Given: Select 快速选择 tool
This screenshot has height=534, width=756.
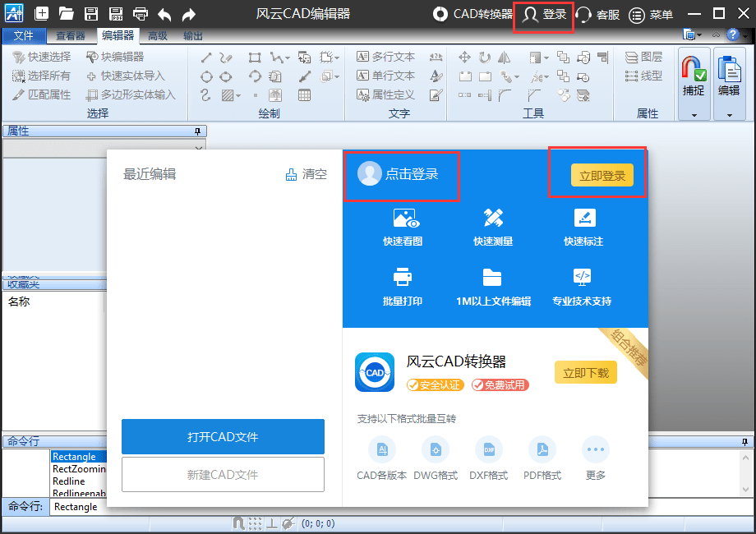Looking at the screenshot, I should pyautogui.click(x=42, y=57).
